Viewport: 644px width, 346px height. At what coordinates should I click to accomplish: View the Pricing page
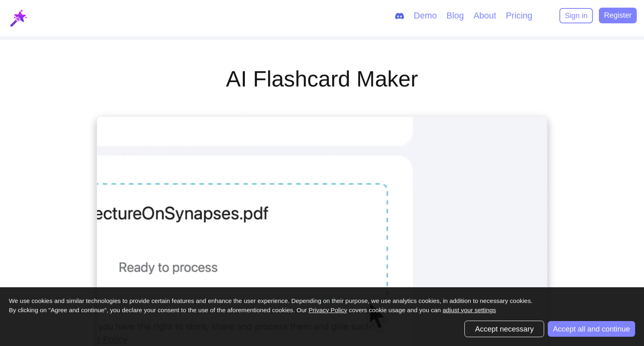tap(519, 16)
